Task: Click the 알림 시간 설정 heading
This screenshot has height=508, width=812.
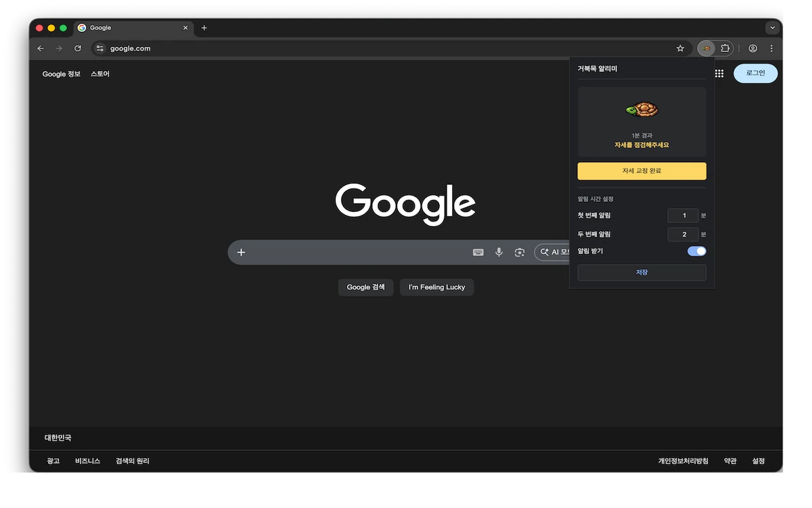Action: (595, 199)
